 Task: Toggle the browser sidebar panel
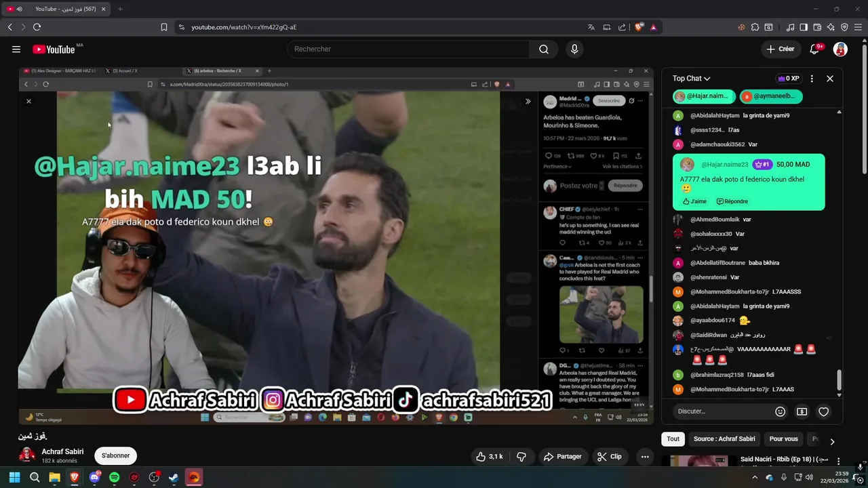804,27
